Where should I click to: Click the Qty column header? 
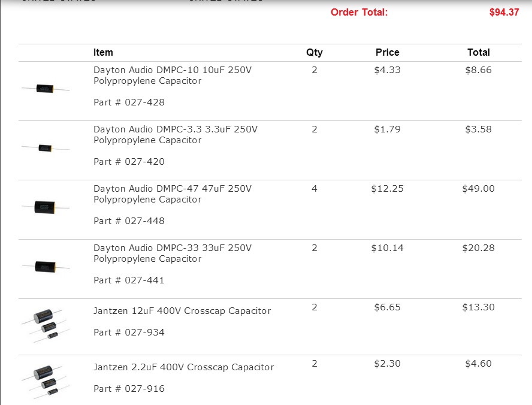tap(315, 53)
